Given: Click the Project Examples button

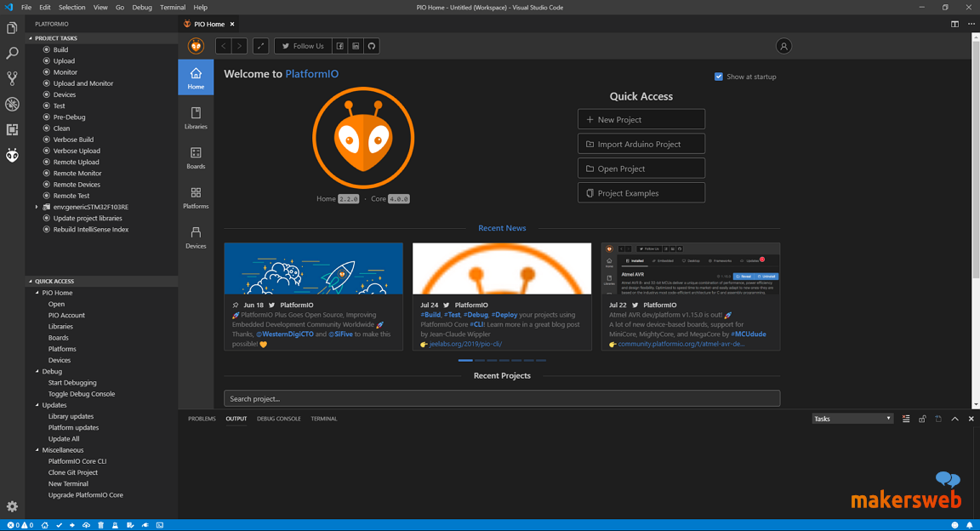Looking at the screenshot, I should pos(641,192).
